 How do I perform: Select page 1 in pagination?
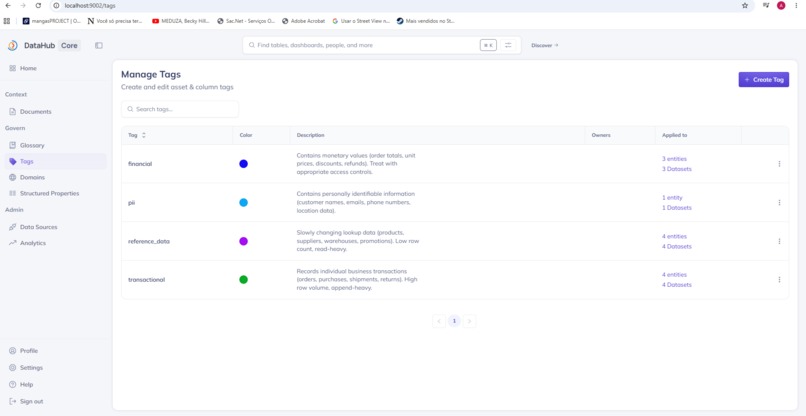454,321
